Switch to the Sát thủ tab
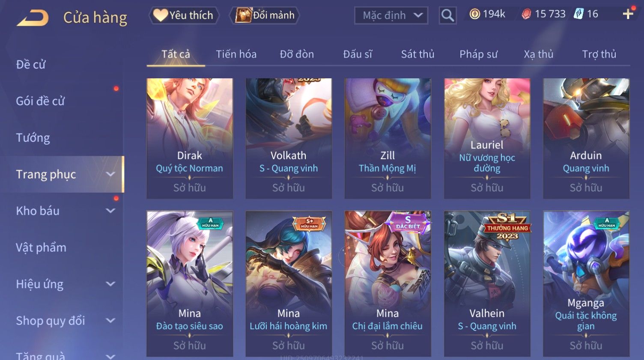The image size is (644, 360). (x=417, y=54)
